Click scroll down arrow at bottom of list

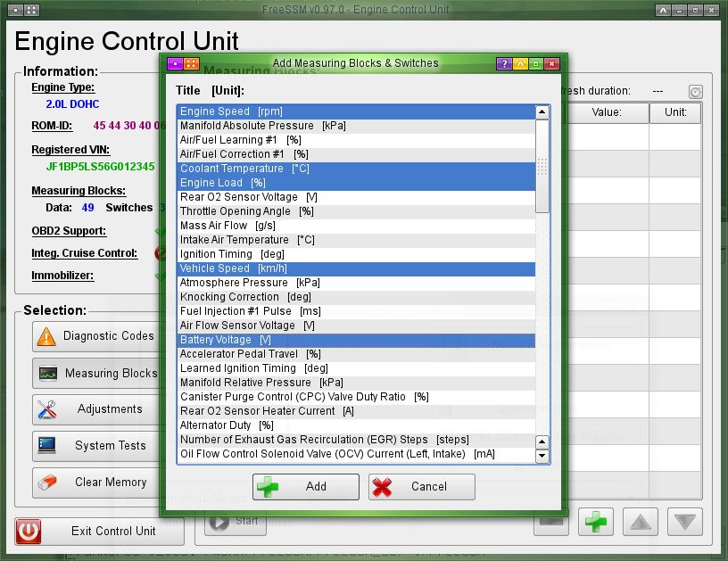542,456
